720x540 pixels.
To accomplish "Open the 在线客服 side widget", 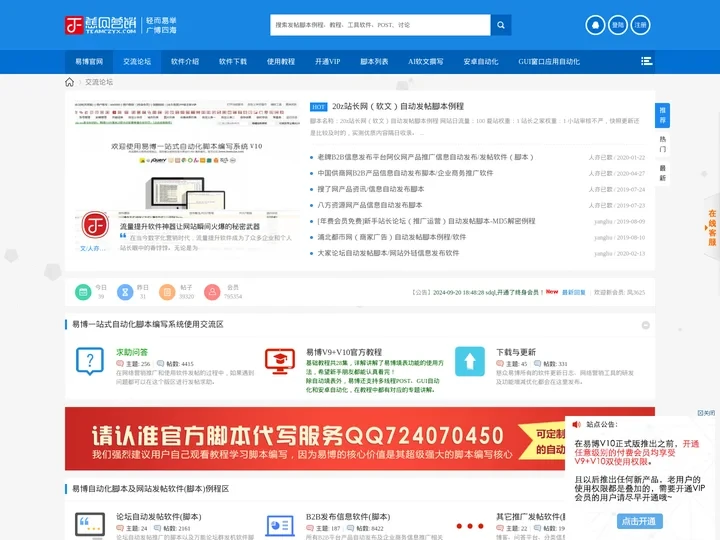I will coord(712,227).
